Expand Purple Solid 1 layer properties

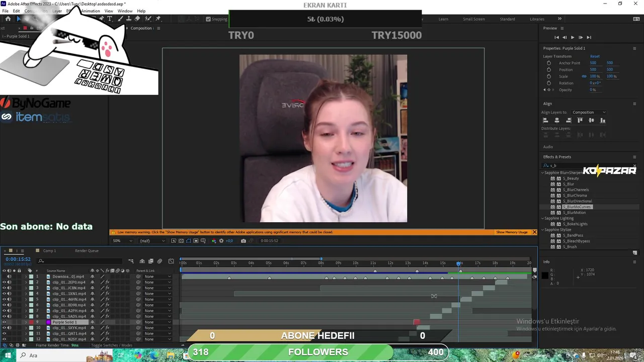tap(26, 322)
